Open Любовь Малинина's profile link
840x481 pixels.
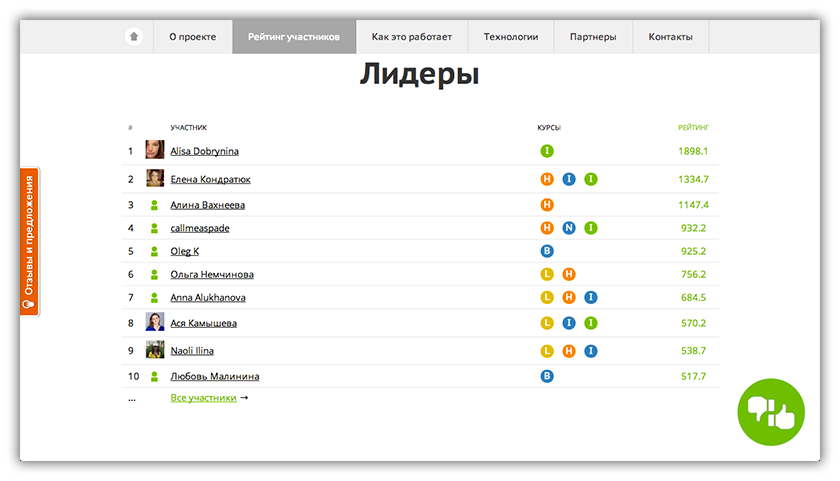215,377
